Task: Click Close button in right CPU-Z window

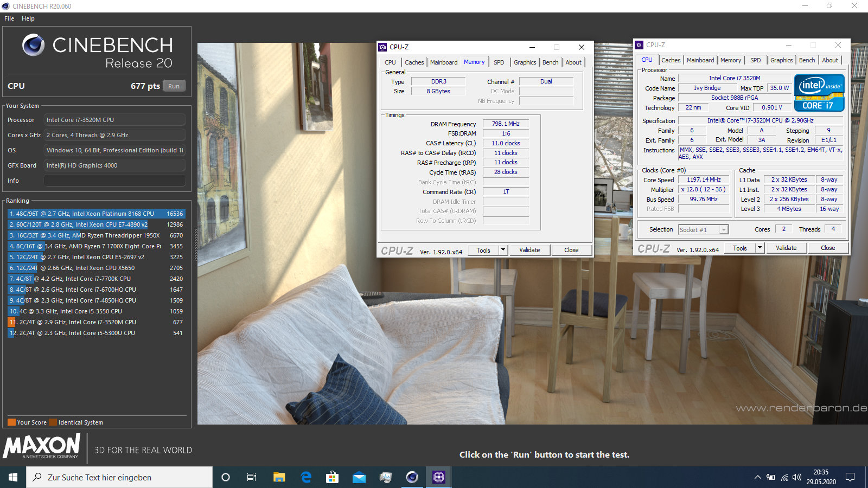Action: [828, 248]
